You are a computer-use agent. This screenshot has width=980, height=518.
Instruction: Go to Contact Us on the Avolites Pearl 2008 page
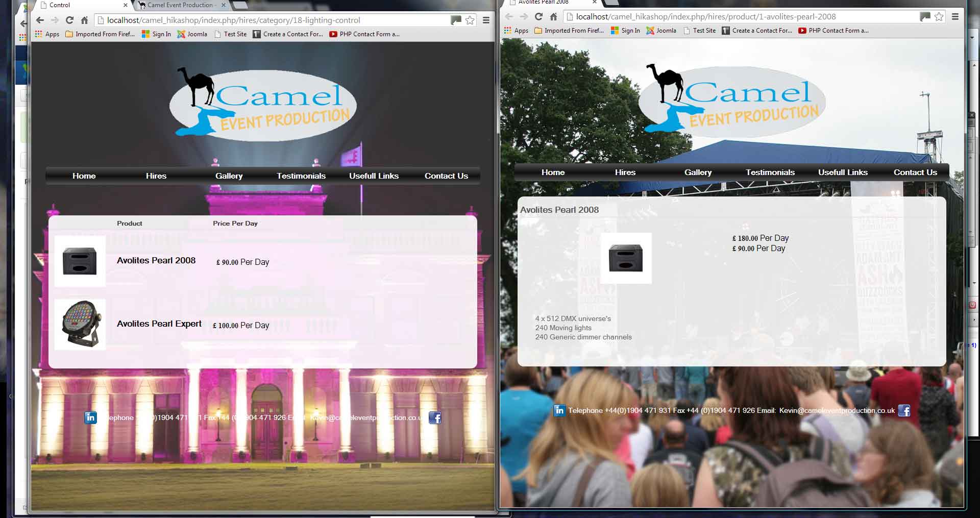(x=915, y=172)
